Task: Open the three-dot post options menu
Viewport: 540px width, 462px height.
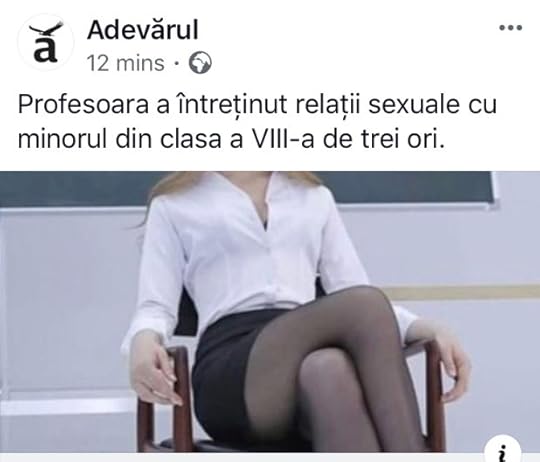Action: (511, 28)
